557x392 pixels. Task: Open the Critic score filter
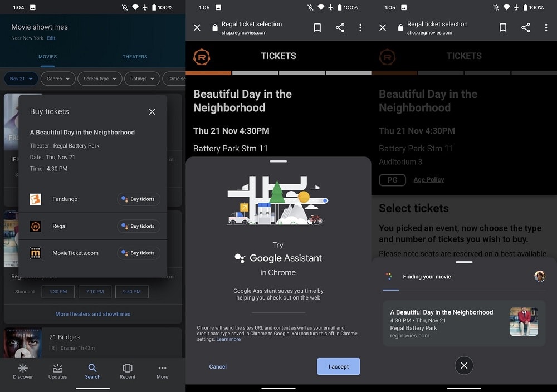[174, 79]
